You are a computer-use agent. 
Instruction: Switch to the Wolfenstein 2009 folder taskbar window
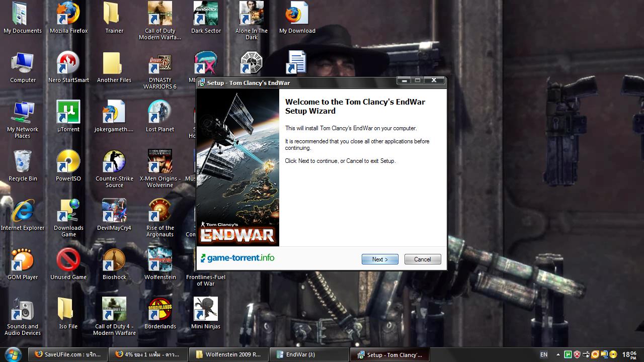[x=228, y=354]
